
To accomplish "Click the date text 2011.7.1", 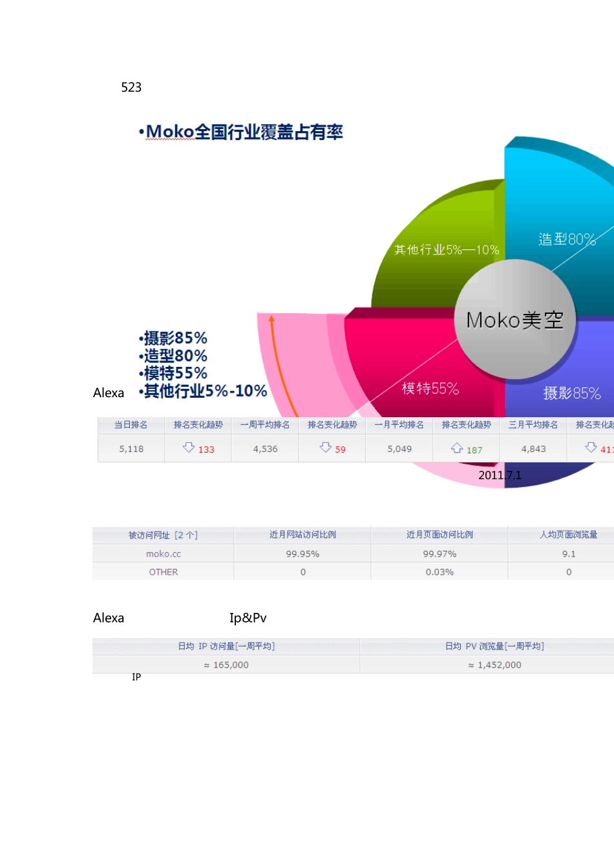I will pyautogui.click(x=500, y=475).
